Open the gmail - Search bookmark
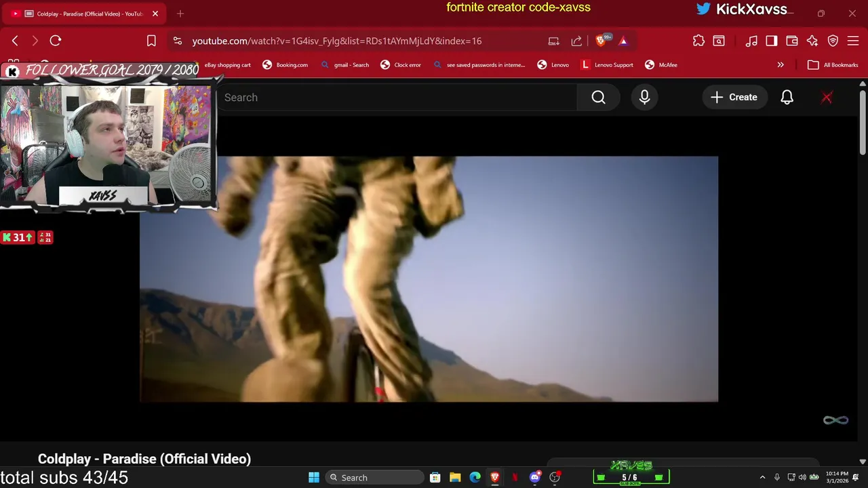This screenshot has width=868, height=488. pos(344,65)
